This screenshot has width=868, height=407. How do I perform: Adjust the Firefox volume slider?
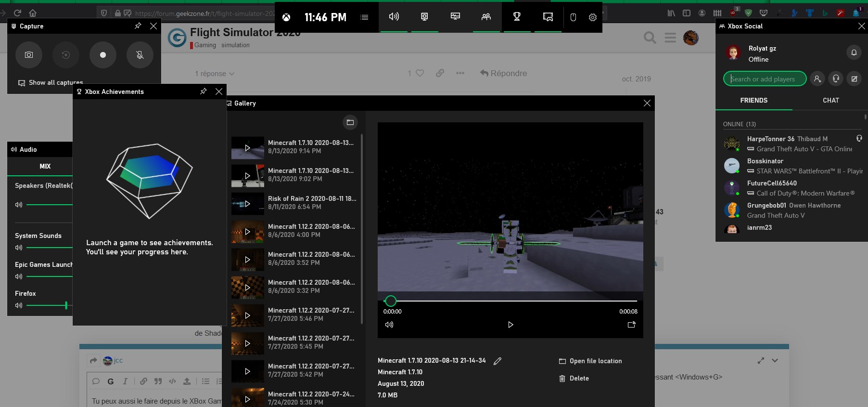[66, 305]
